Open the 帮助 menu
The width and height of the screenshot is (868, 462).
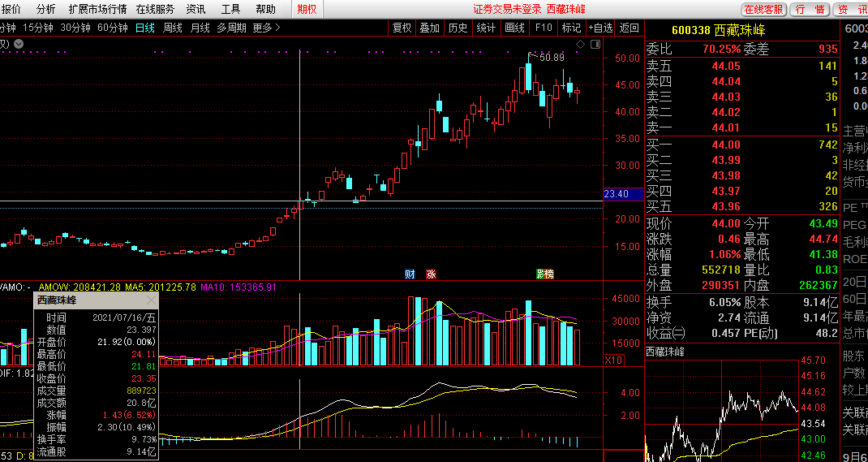[x=265, y=9]
